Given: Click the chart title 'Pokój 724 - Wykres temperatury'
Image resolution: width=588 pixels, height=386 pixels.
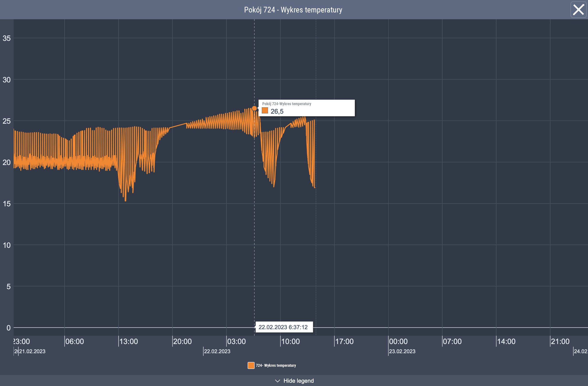Looking at the screenshot, I should coord(293,10).
